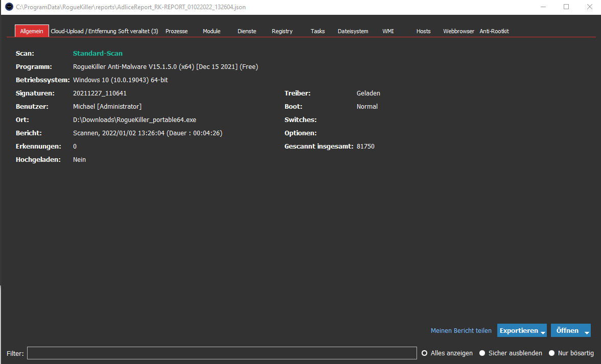Select the Allgemein tab
601x364 pixels.
pyautogui.click(x=32, y=31)
